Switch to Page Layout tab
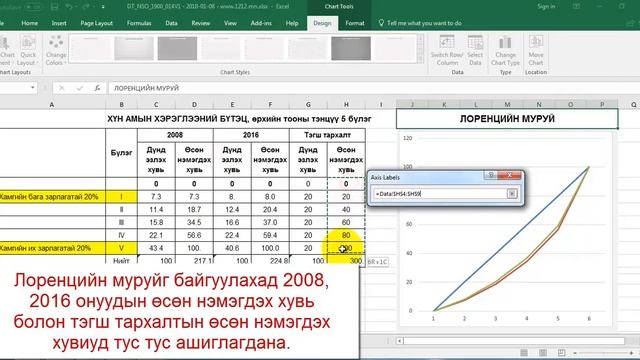Viewport: 640px width, 360px height. click(96, 23)
